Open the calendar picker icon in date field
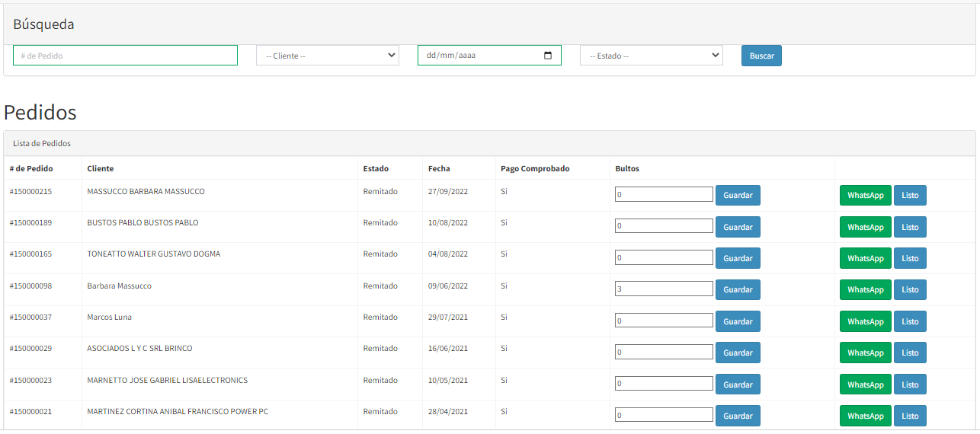Viewport: 980px width, 434px height. click(x=547, y=56)
